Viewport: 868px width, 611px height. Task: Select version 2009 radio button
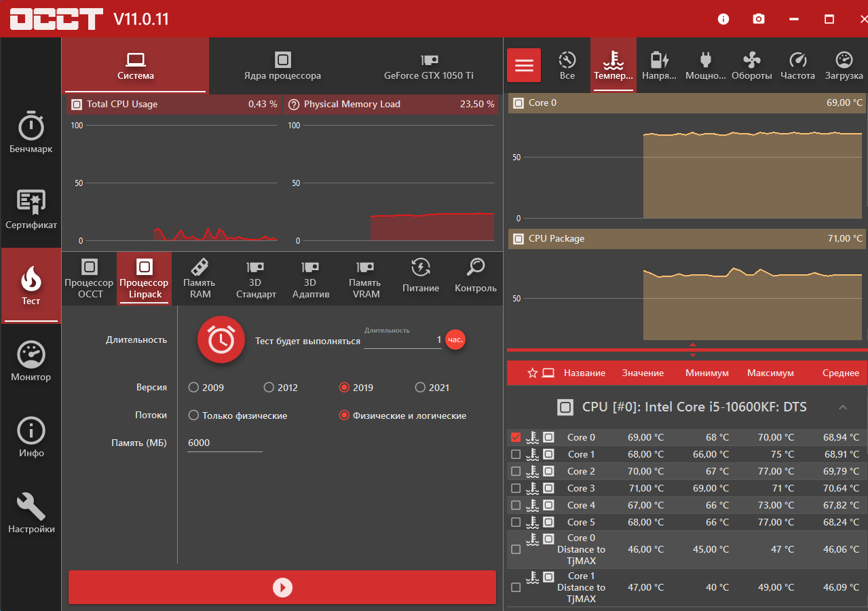[194, 388]
